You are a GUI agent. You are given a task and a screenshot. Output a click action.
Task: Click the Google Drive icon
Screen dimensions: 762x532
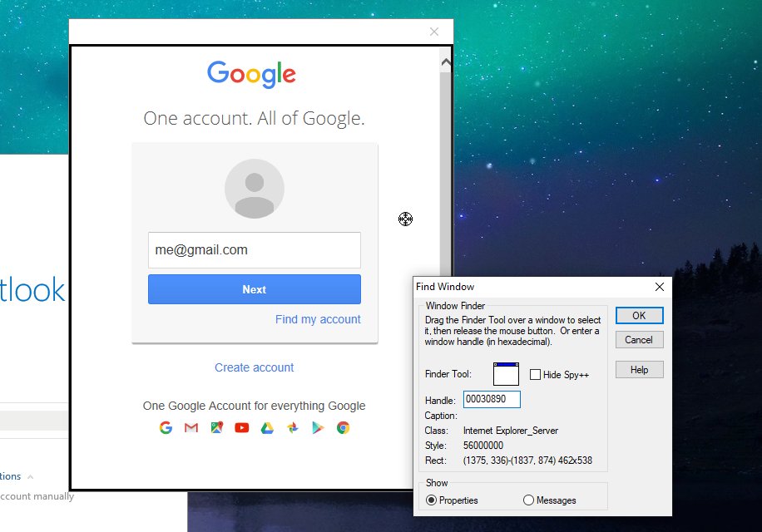tap(267, 427)
